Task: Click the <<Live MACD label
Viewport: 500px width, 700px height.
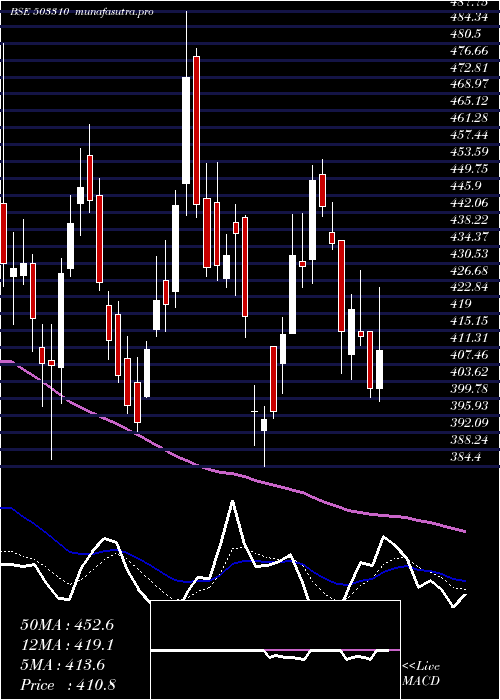Action: click(421, 674)
